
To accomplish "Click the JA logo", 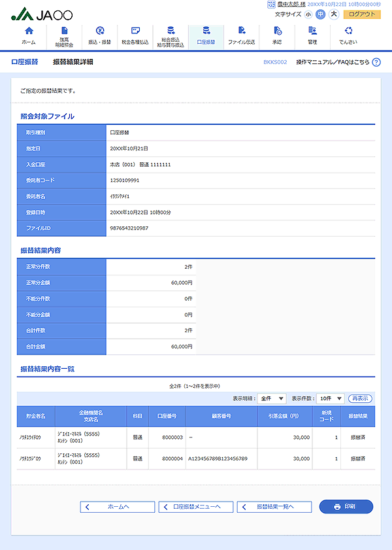I will pyautogui.click(x=42, y=14).
